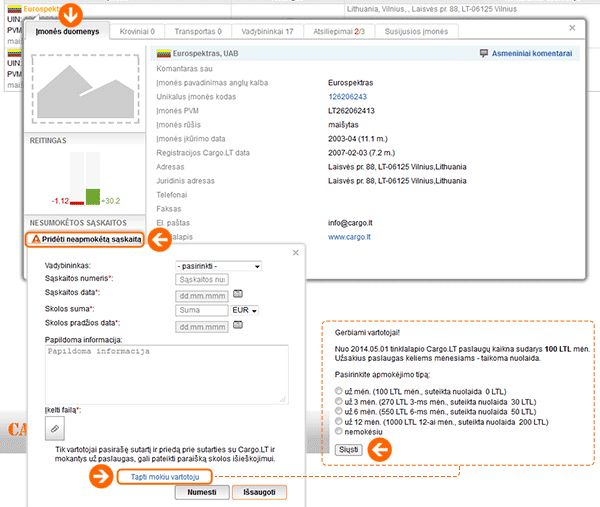Screen dimensions: 600x507
Task: Click Tapti mokiu vartotoju link
Action: pyautogui.click(x=165, y=477)
